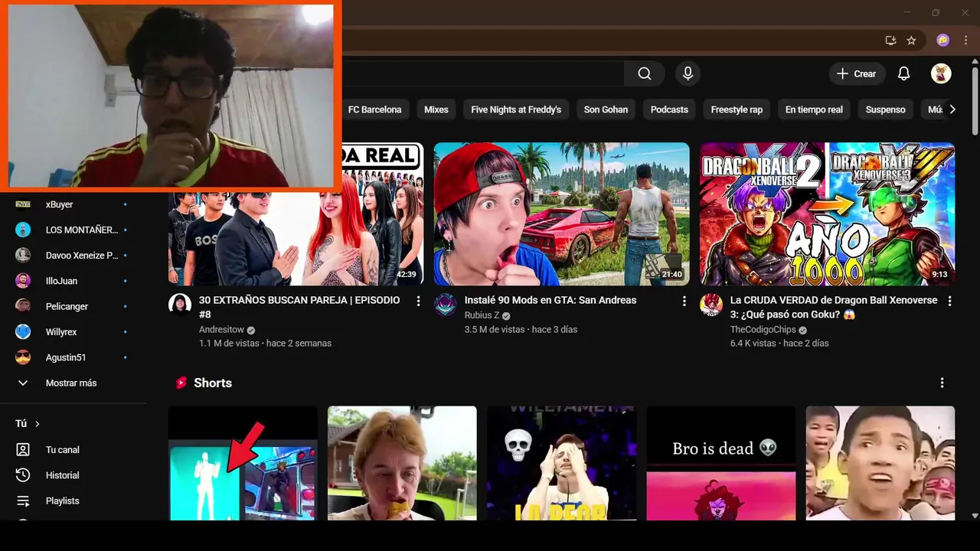Bookmark this page with star icon

click(x=911, y=40)
